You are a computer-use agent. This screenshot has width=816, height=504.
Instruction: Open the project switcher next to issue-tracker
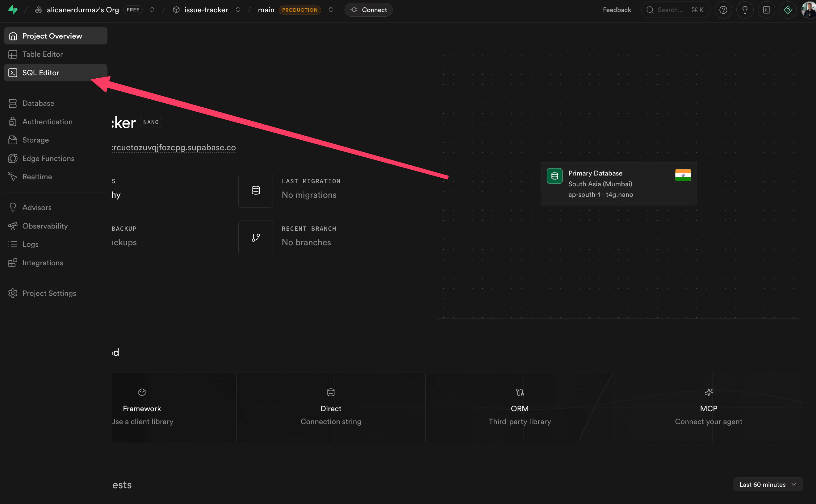[x=238, y=10]
